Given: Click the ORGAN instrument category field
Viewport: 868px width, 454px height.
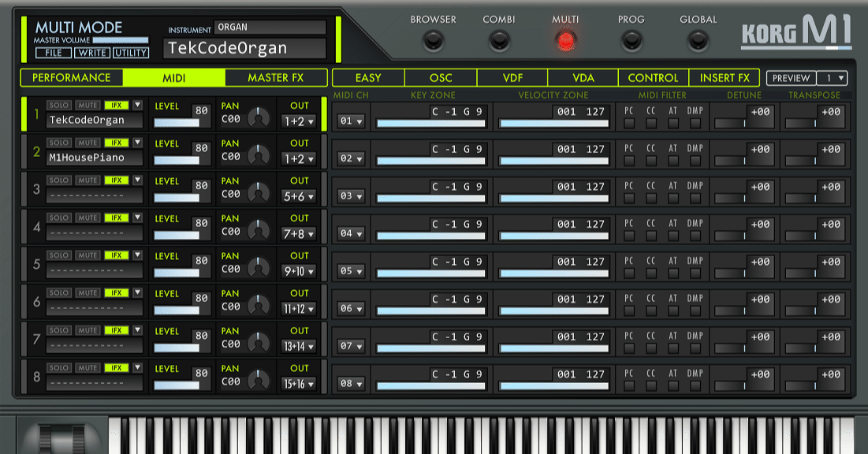Looking at the screenshot, I should click(270, 27).
